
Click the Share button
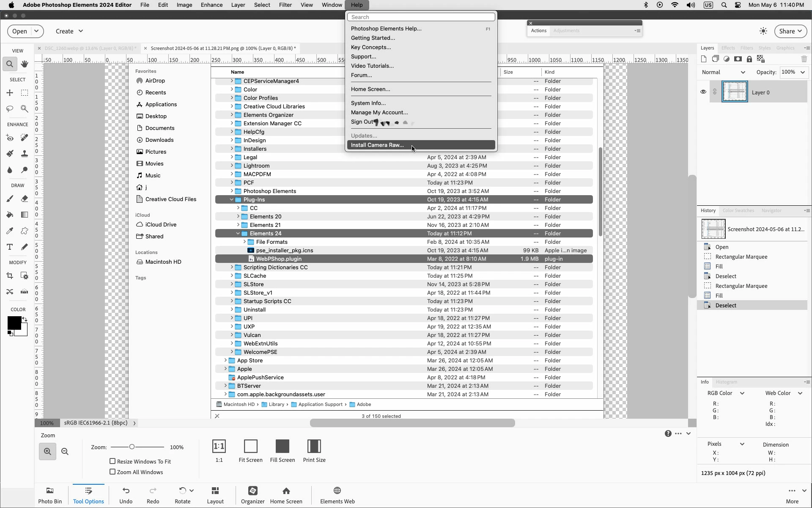(x=790, y=31)
